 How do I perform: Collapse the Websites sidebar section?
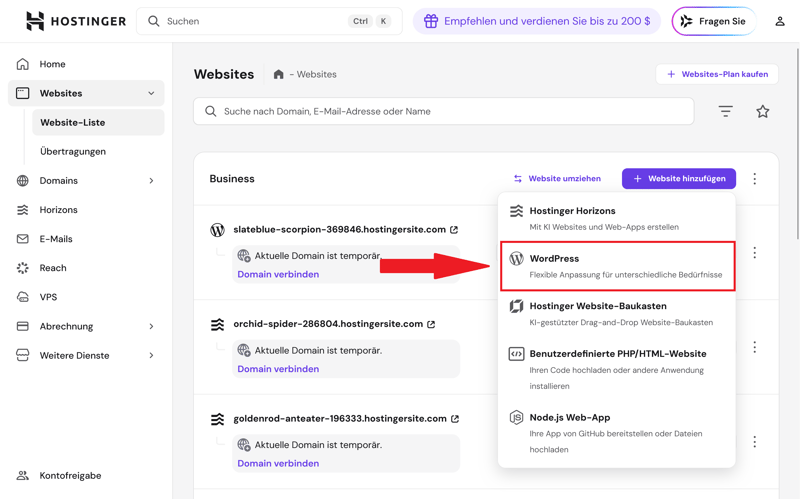pos(151,93)
